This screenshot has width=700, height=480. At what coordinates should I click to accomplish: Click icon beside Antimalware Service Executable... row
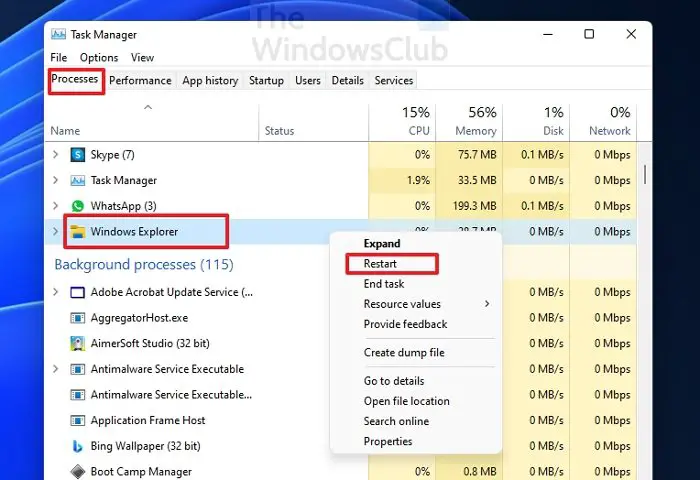pos(78,395)
